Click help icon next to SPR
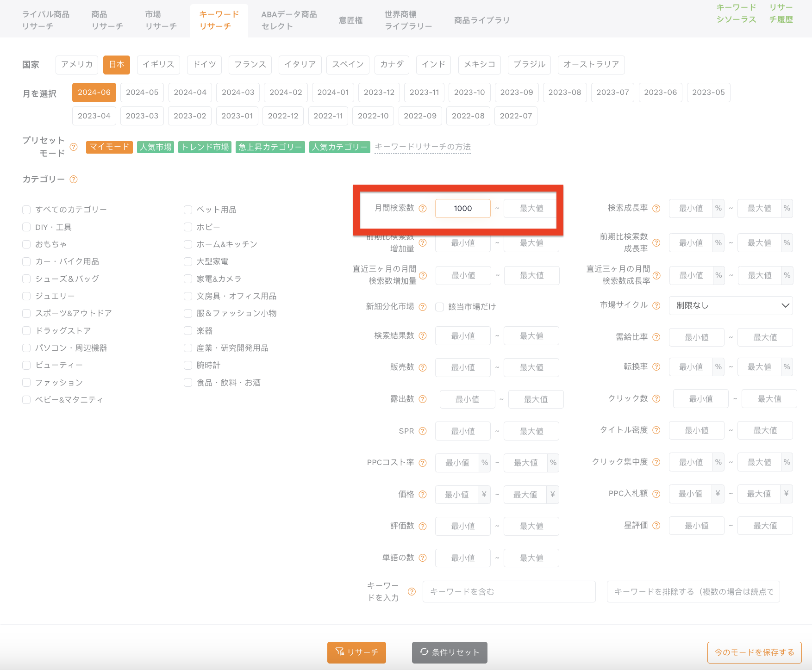Viewport: 812px width, 670px height. tap(423, 431)
